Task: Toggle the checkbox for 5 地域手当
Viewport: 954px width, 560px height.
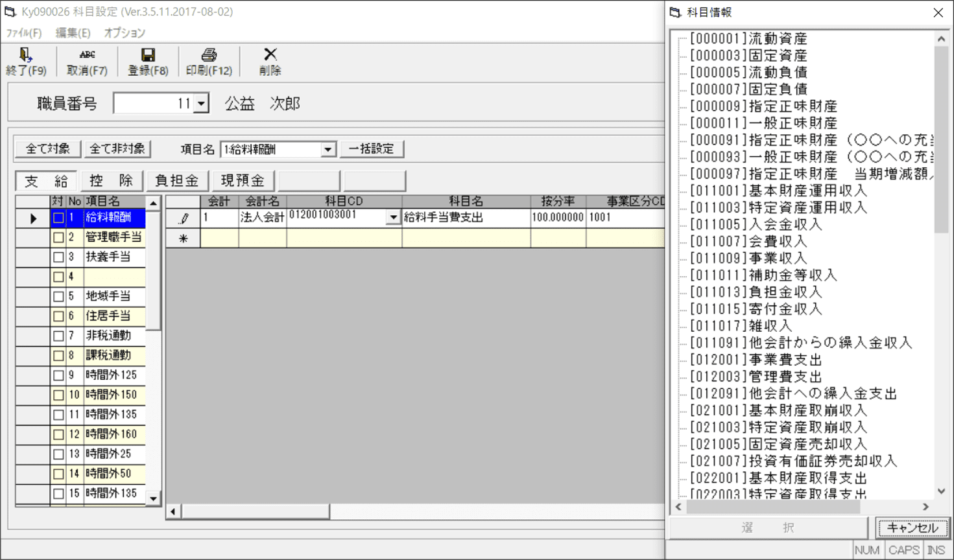Action: click(x=58, y=297)
